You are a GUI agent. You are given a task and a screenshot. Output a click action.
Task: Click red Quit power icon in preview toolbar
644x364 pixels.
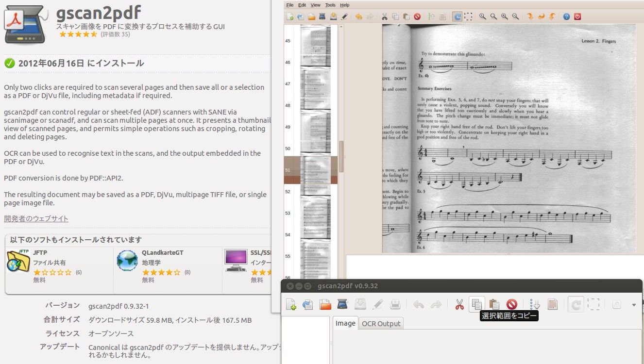pos(577,17)
